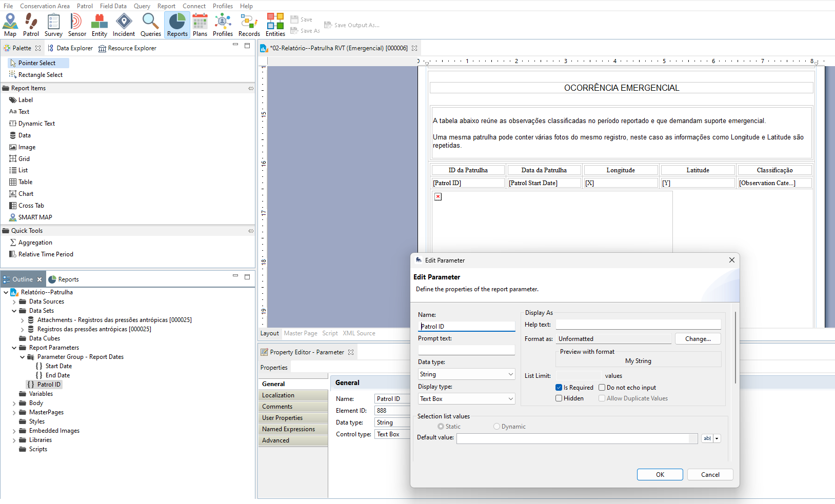Image resolution: width=835 pixels, height=504 pixels.
Task: Select the SMART MAP report item
Action: pyautogui.click(x=35, y=217)
